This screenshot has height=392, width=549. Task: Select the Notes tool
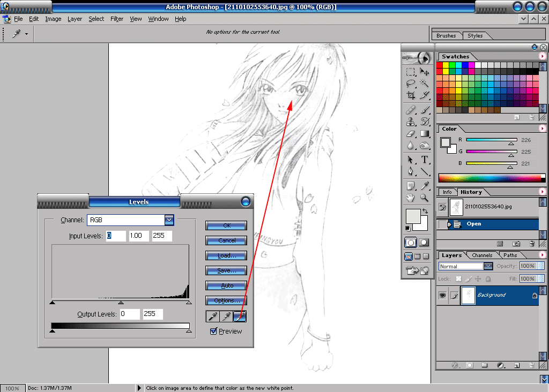pos(411,186)
